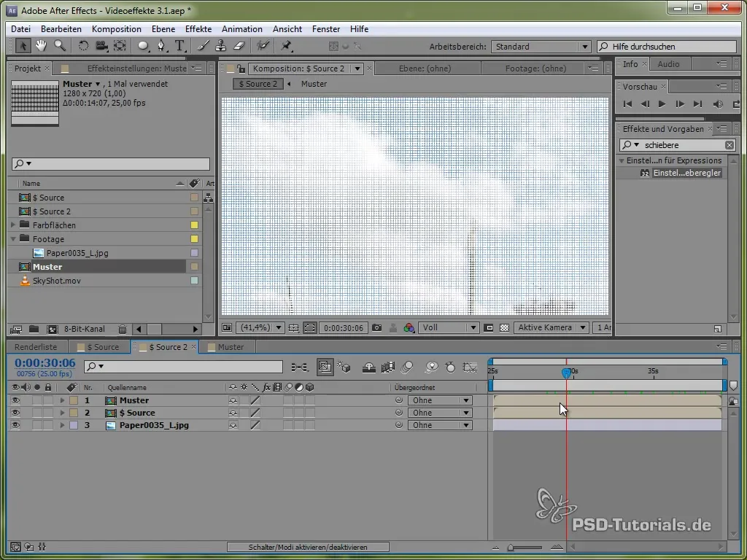Image resolution: width=747 pixels, height=560 pixels.
Task: Click the 8-Bit-Kanal color depth button
Action: (85, 329)
